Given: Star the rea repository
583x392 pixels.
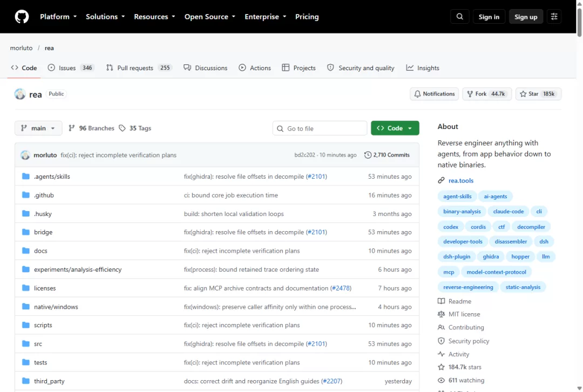Looking at the screenshot, I should point(538,94).
